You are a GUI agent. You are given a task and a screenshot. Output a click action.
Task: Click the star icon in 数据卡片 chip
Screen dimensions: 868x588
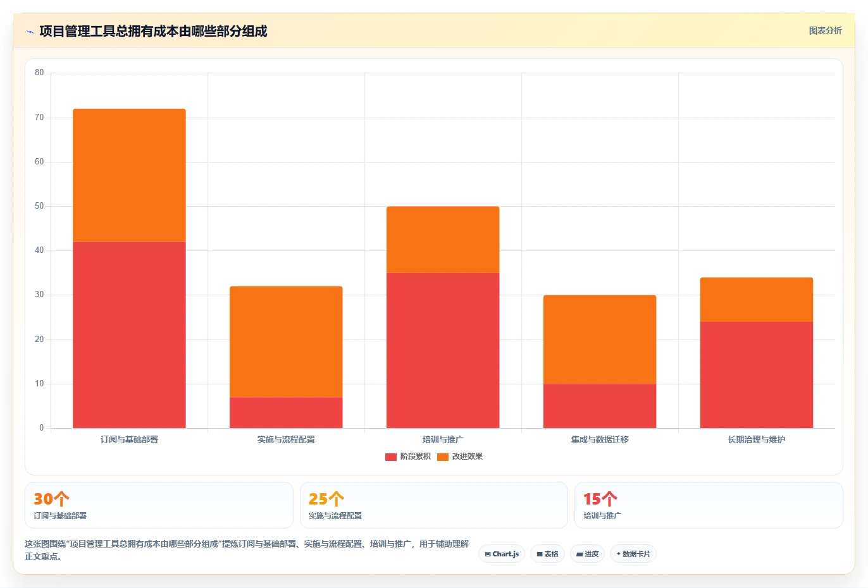click(618, 554)
